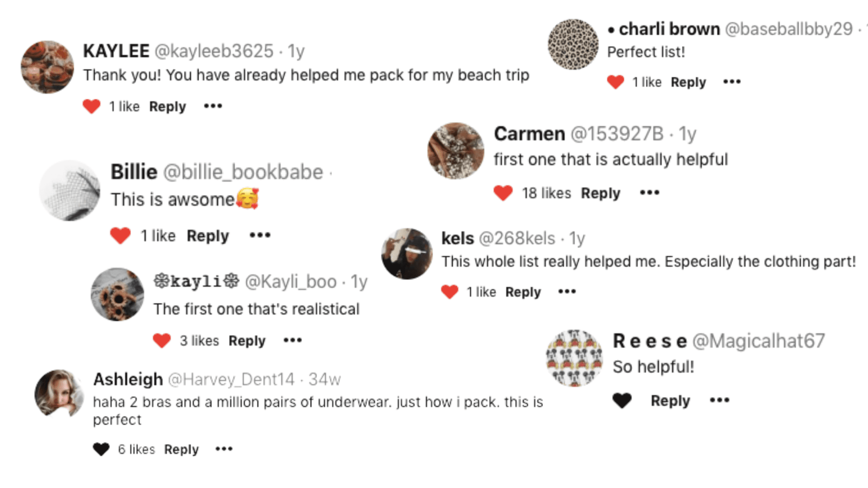View kels' profile avatar
The width and height of the screenshot is (868, 488).
pos(407,254)
